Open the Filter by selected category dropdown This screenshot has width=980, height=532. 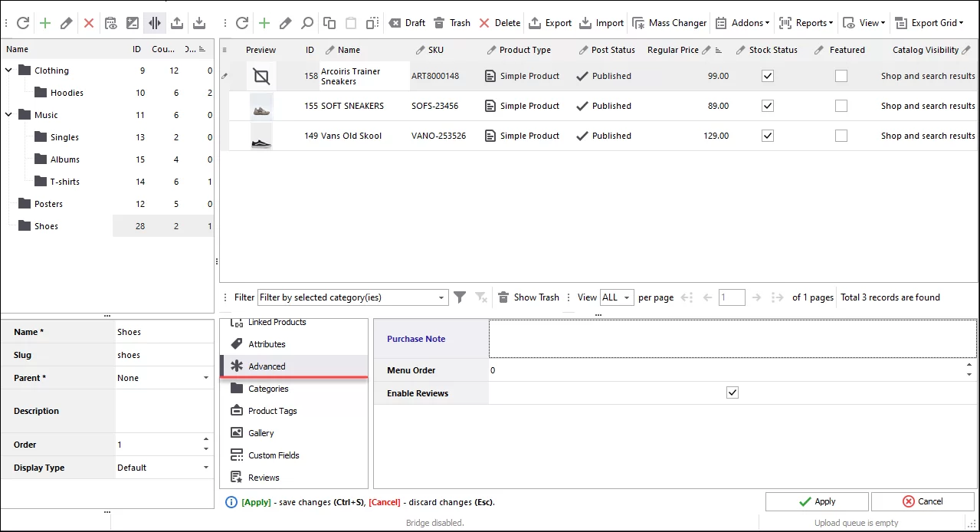(x=440, y=297)
